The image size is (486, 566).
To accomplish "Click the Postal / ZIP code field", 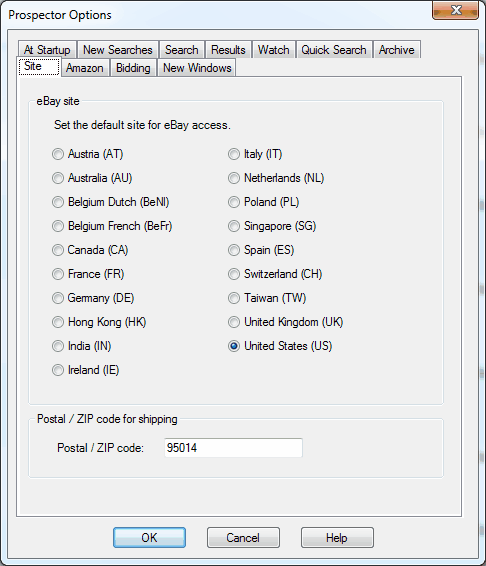I will [233, 448].
